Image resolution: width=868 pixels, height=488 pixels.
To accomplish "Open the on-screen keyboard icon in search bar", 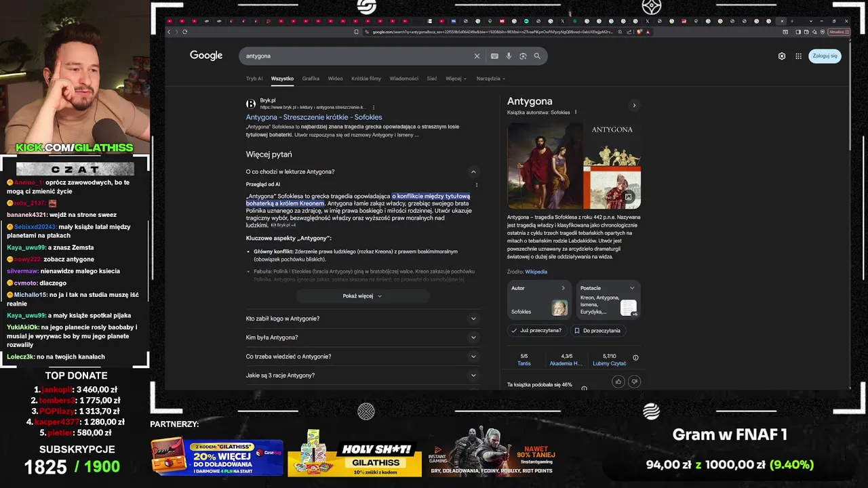I will (x=494, y=56).
